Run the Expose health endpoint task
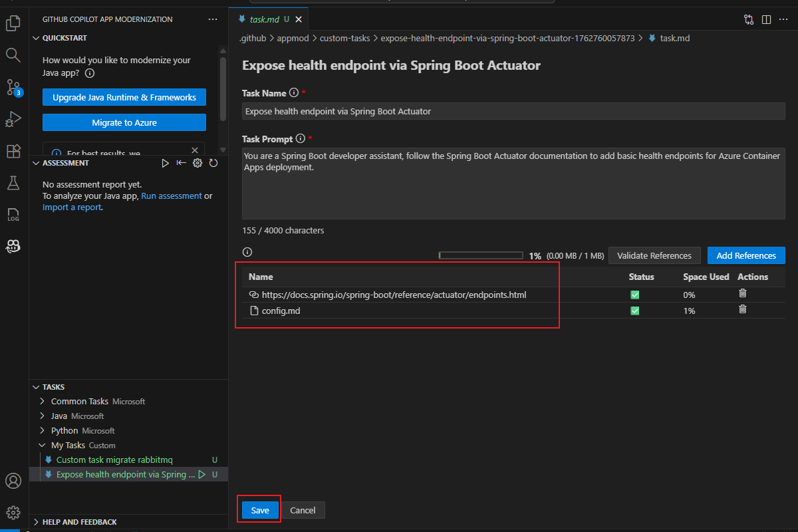This screenshot has width=798, height=532. (201, 475)
